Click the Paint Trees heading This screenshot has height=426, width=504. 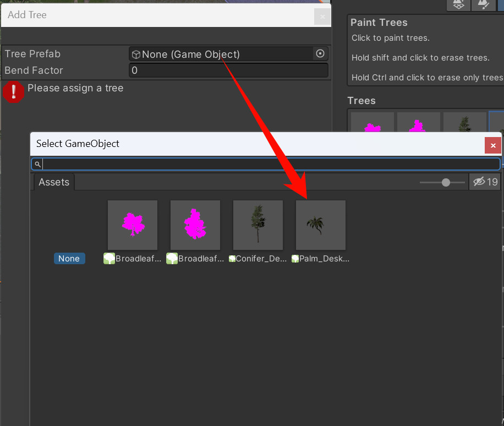coord(379,23)
